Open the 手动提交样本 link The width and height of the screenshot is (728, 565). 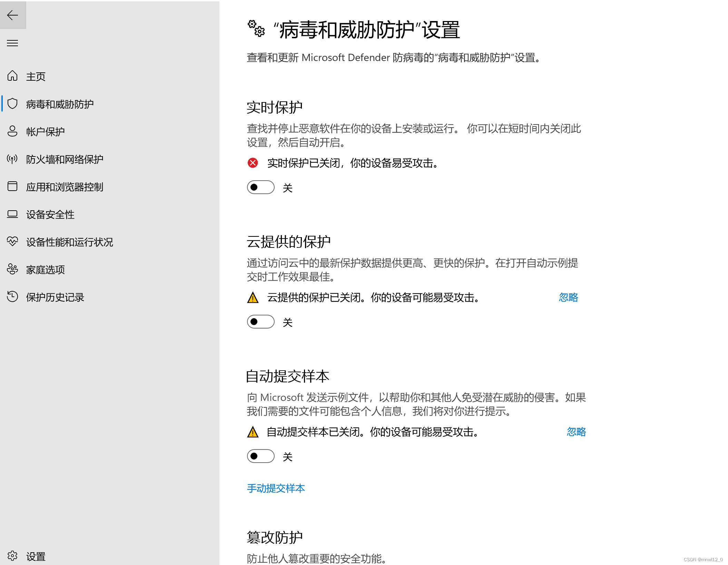[x=276, y=488]
